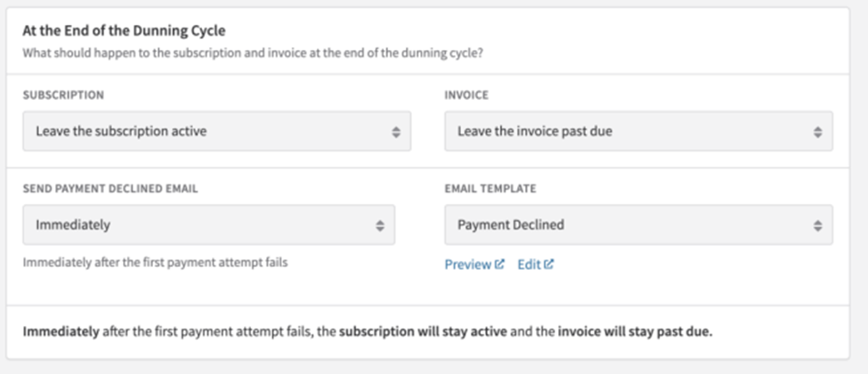The width and height of the screenshot is (868, 374).
Task: Click the SUBSCRIPTION field label
Action: click(63, 94)
